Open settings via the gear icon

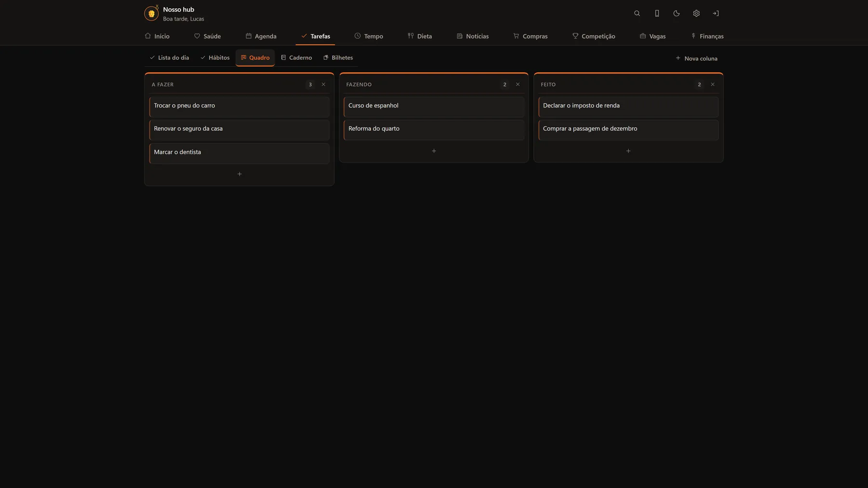pyautogui.click(x=696, y=14)
